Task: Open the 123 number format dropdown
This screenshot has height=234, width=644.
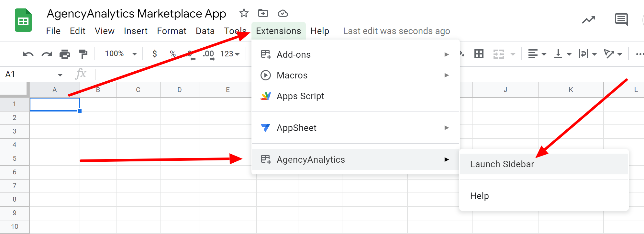Action: (x=230, y=54)
